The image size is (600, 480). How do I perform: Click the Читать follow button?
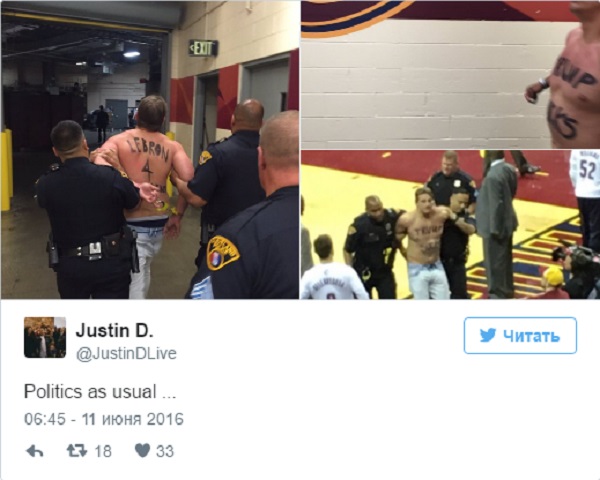point(520,335)
